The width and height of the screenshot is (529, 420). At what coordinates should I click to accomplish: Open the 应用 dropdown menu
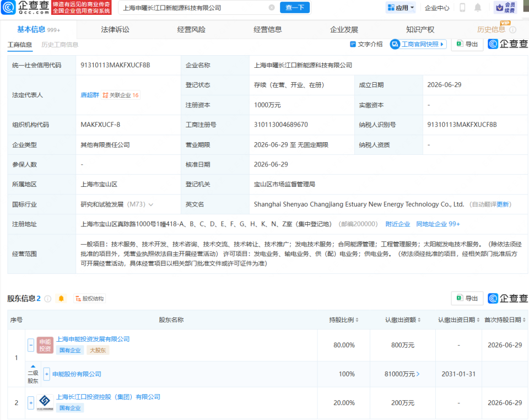coord(401,7)
